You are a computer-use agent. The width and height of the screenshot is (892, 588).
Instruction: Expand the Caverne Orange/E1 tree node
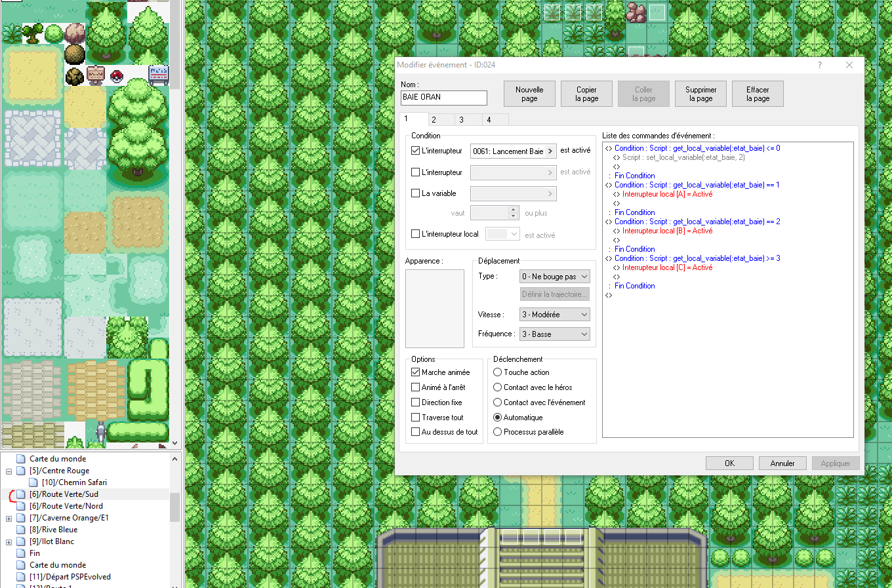(x=9, y=518)
